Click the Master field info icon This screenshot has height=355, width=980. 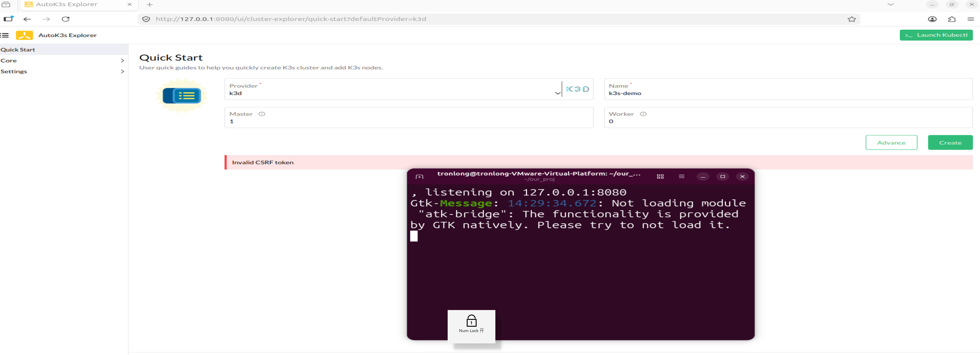pos(262,114)
